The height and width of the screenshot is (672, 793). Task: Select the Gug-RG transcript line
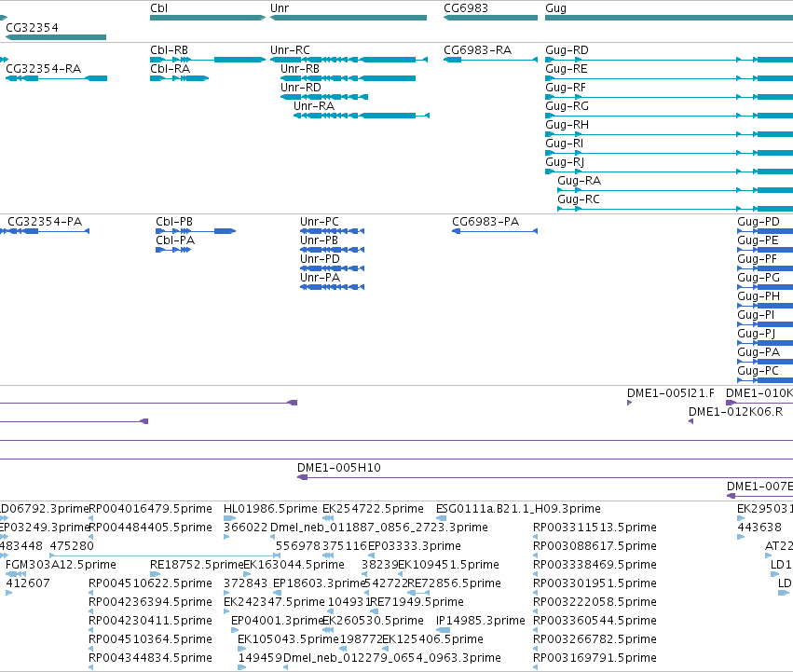[x=669, y=116]
